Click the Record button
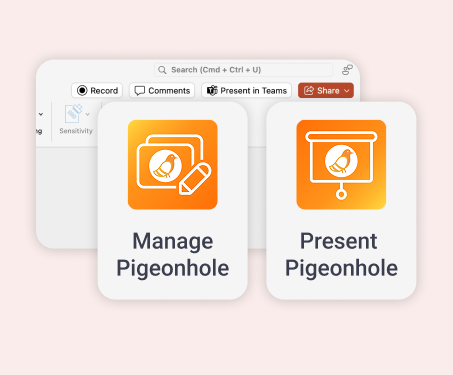 point(97,90)
